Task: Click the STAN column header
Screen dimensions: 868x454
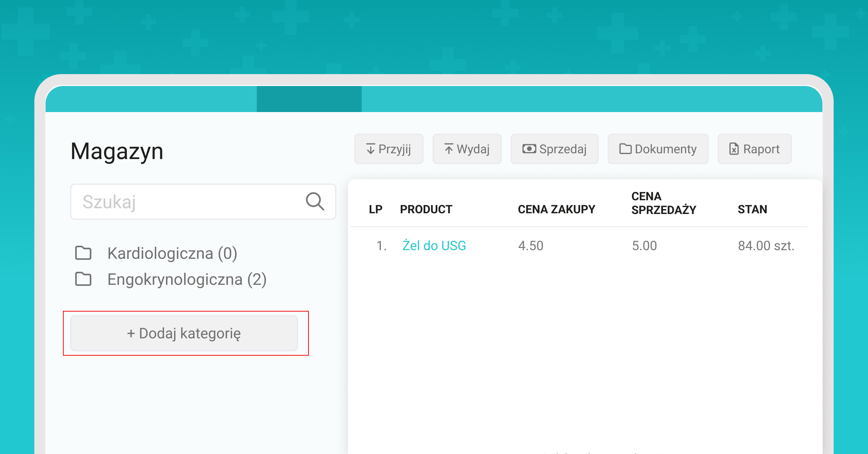Action: 752,209
